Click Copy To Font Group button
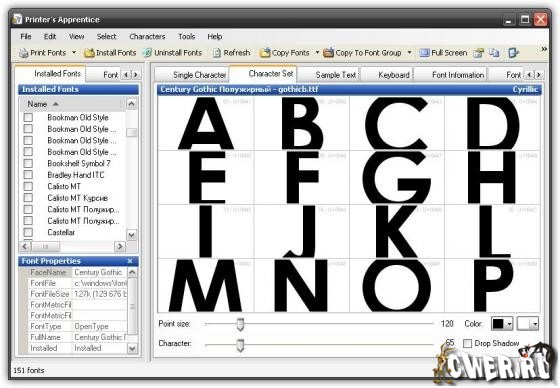Viewport: 560px width, 388px height. pos(362,53)
